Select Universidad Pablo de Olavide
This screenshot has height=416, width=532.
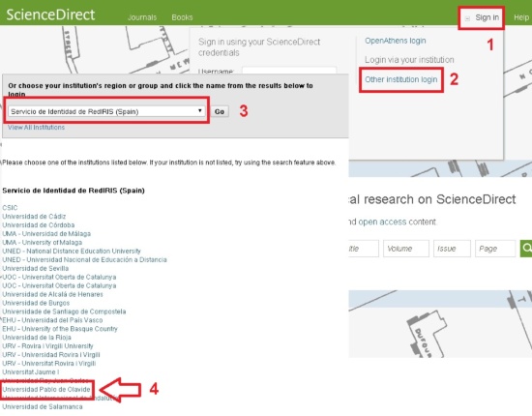[46, 389]
